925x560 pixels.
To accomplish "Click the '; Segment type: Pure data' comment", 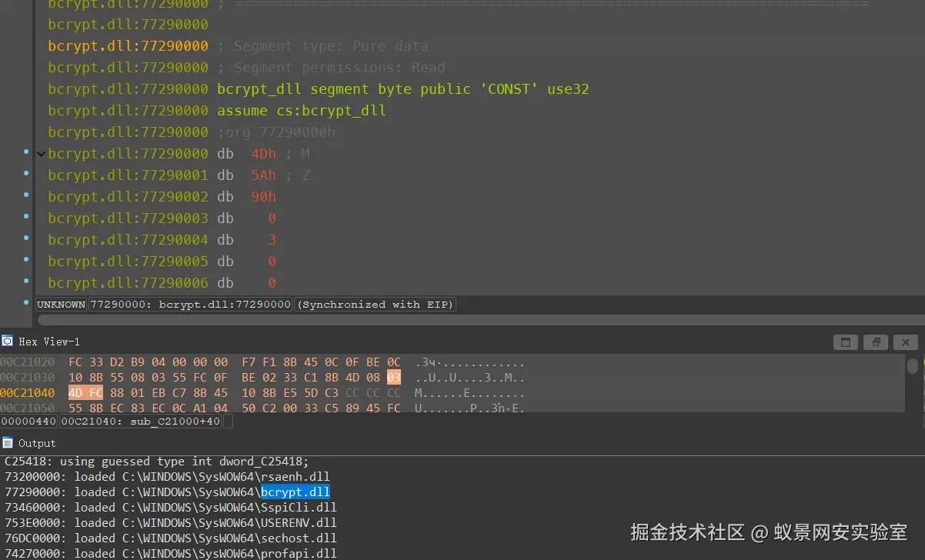I will (x=322, y=46).
